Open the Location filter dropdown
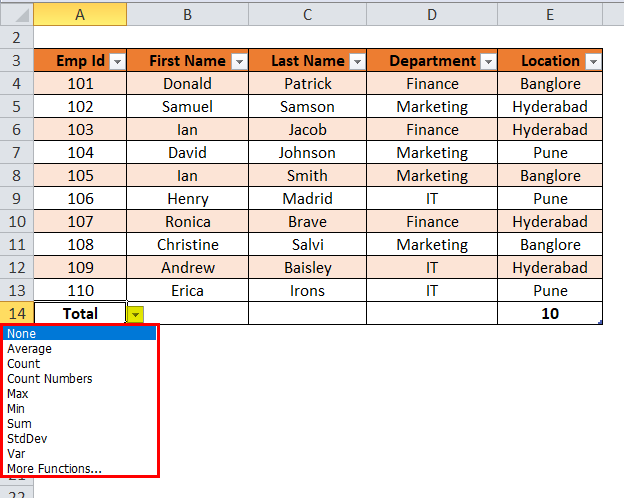The height and width of the screenshot is (498, 624). click(x=593, y=61)
